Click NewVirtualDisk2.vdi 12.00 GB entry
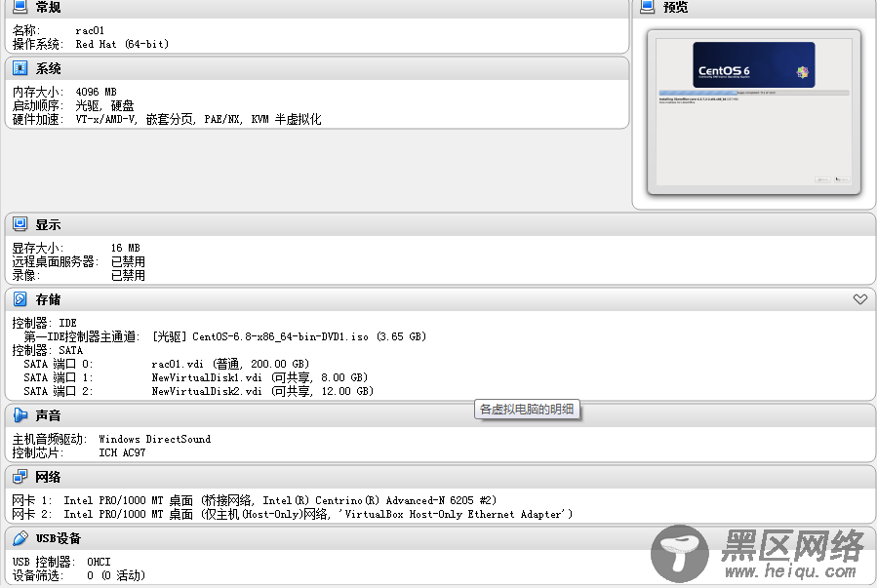Image resolution: width=877 pixels, height=588 pixels. click(x=262, y=391)
